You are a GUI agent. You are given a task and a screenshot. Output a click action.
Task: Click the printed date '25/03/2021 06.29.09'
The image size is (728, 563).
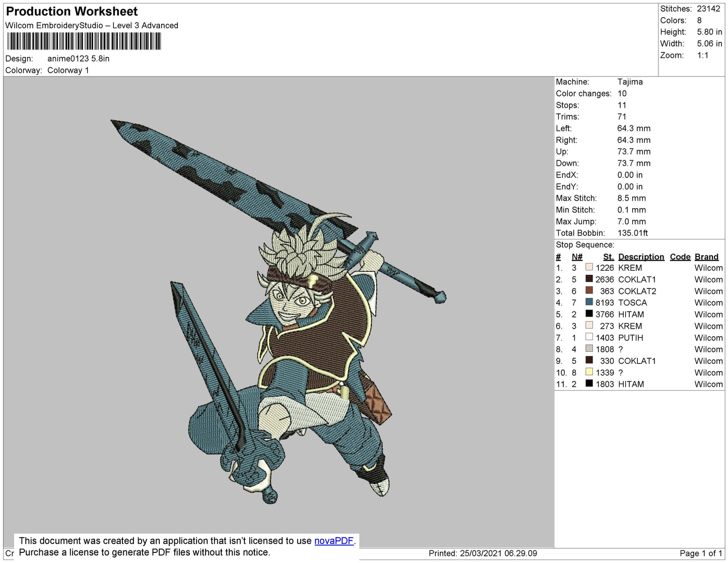click(498, 553)
